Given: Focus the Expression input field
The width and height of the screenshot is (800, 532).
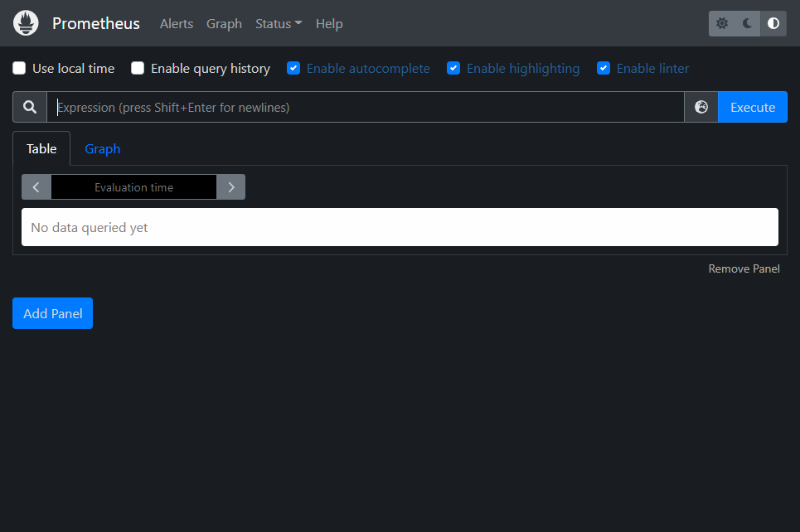Looking at the screenshot, I should tap(366, 107).
